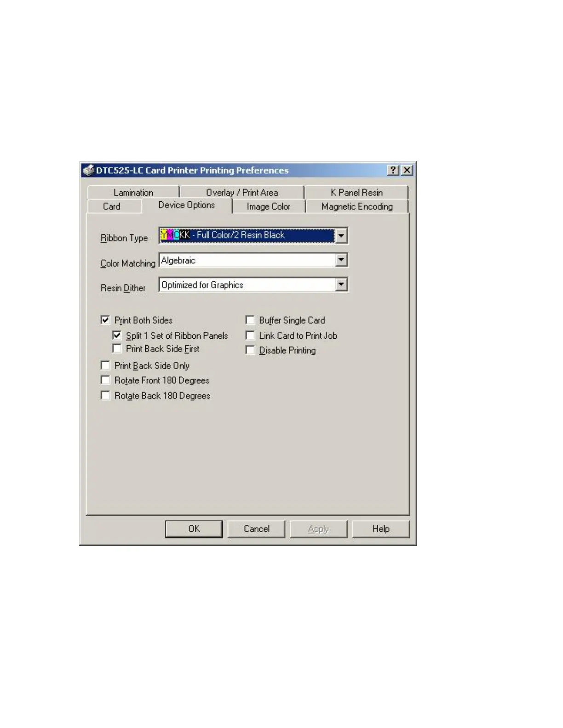Enable Link Card to Print Job
The image size is (563, 728).
pos(250,336)
